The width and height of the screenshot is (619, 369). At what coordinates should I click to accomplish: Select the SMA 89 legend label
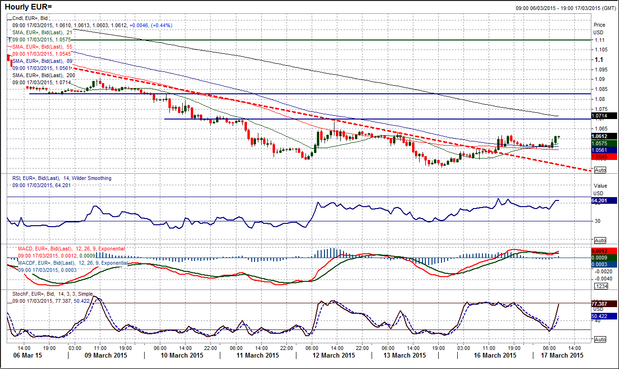pyautogui.click(x=42, y=61)
